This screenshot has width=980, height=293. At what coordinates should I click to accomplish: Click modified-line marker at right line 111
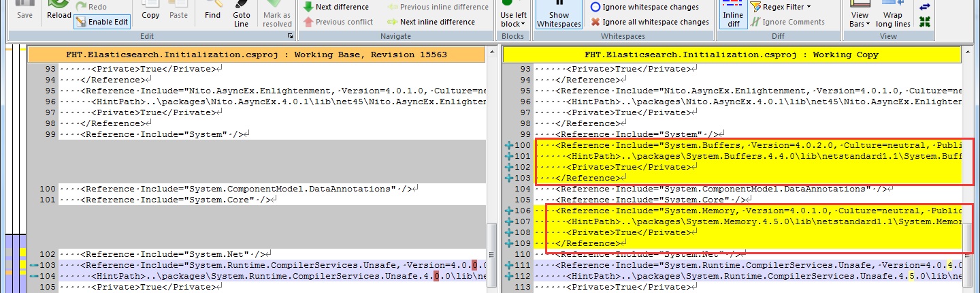[508, 265]
